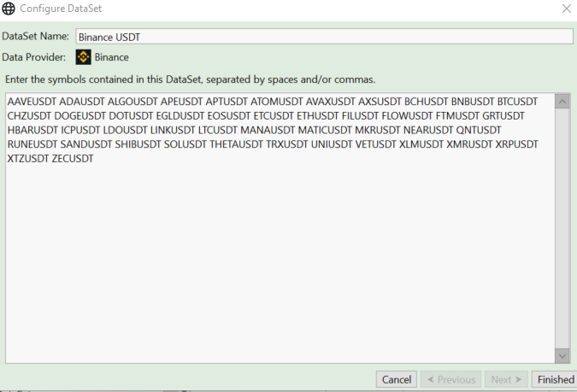Click the ZECUSDT symbol on the last line
The width and height of the screenshot is (577, 392).
tap(72, 159)
